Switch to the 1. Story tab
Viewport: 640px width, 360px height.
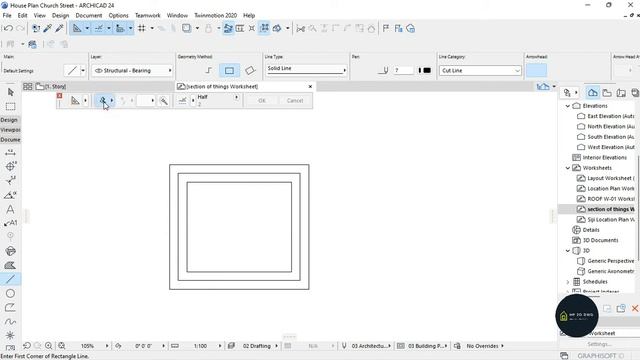(51, 87)
